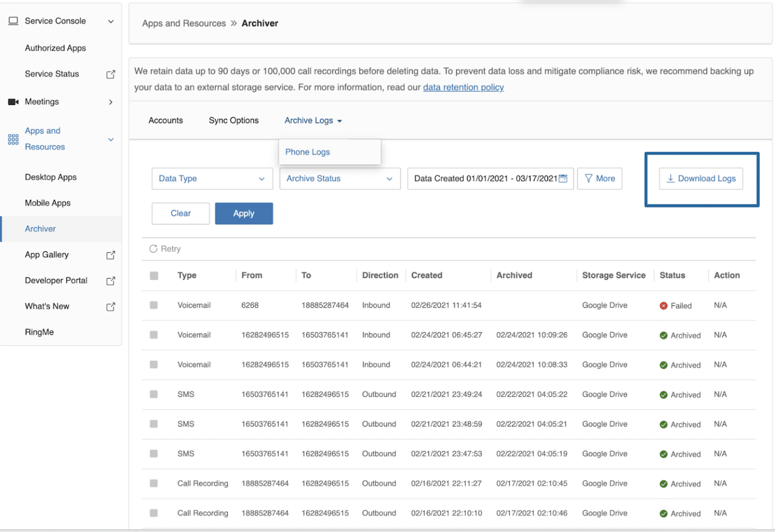Image resolution: width=775 pixels, height=532 pixels.
Task: Follow the data retention policy link
Action: [x=463, y=87]
